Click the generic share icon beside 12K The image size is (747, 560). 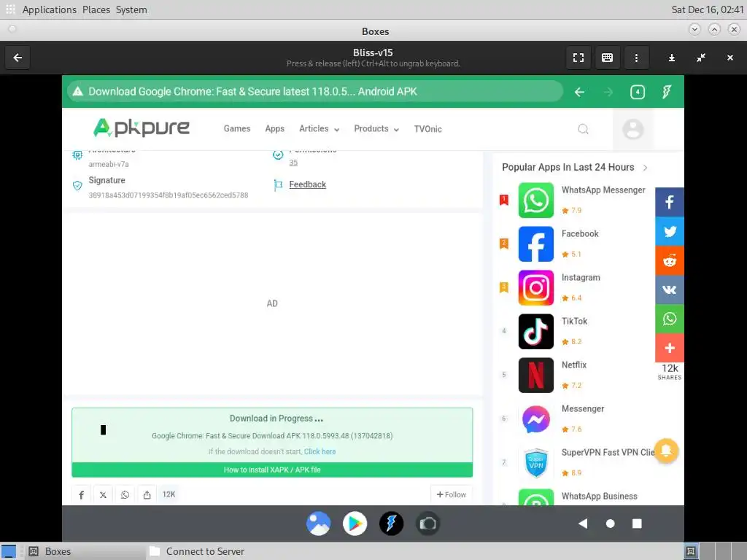coord(147,495)
